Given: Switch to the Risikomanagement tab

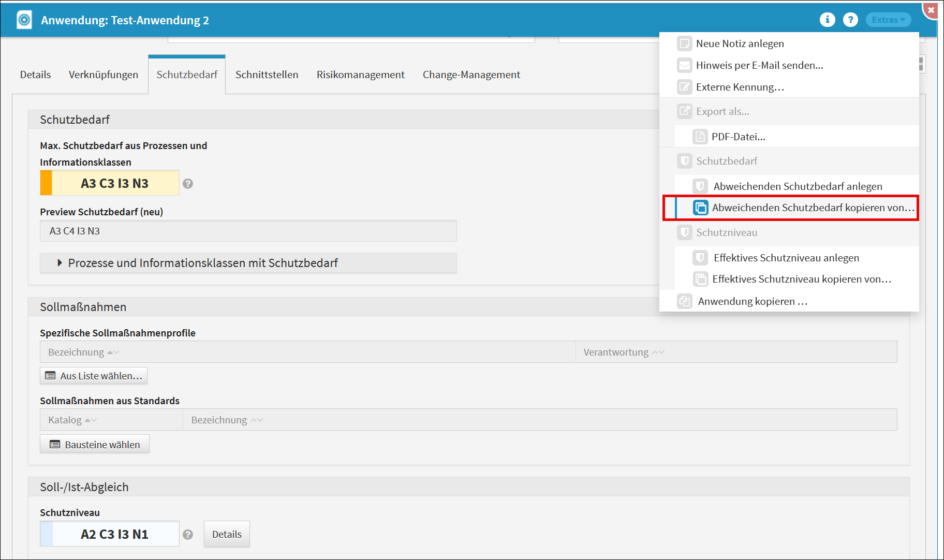Looking at the screenshot, I should 360,75.
